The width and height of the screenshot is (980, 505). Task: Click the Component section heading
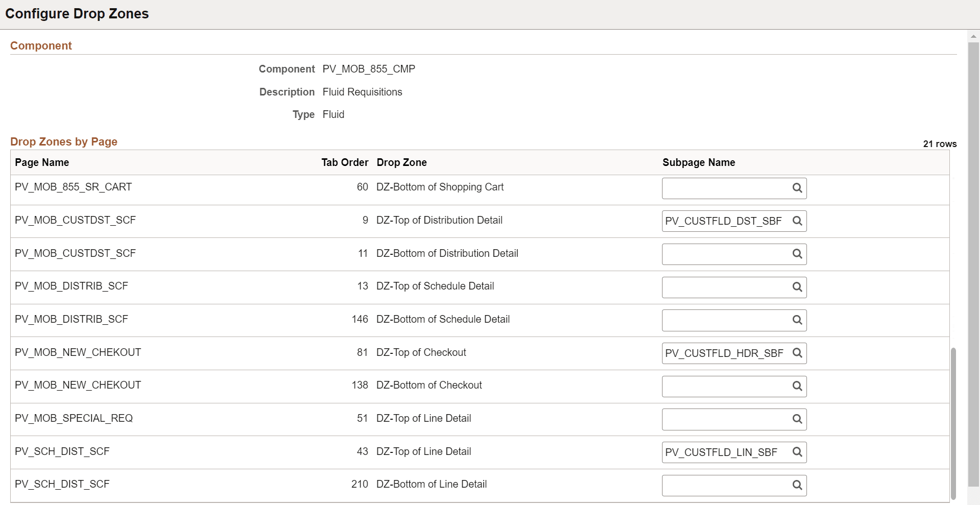pyautogui.click(x=41, y=45)
